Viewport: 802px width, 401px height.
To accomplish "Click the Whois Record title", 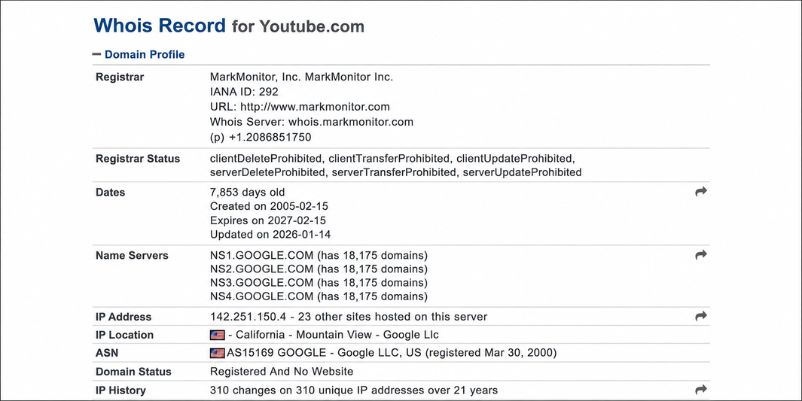I will click(x=159, y=26).
